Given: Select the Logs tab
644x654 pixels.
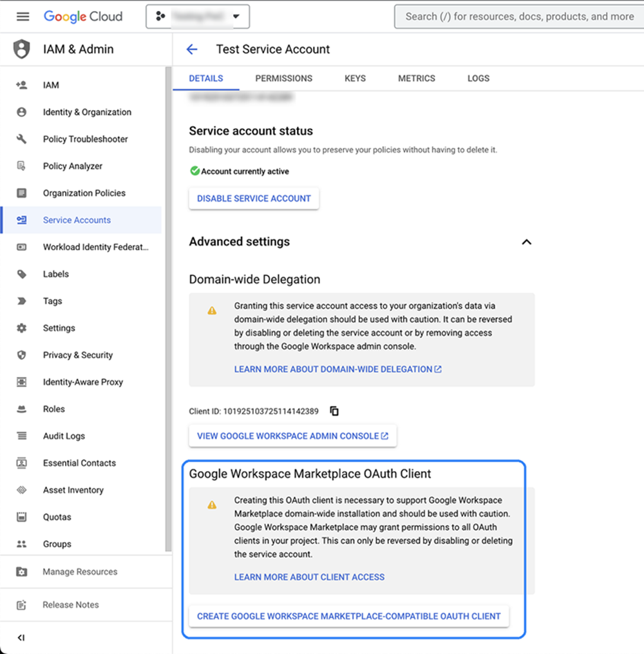Looking at the screenshot, I should pos(478,79).
